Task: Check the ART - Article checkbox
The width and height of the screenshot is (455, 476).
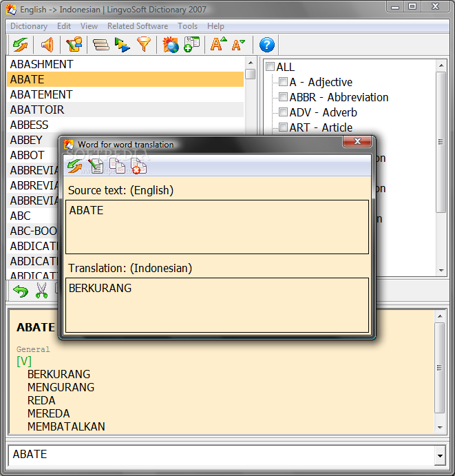Action: pyautogui.click(x=283, y=127)
